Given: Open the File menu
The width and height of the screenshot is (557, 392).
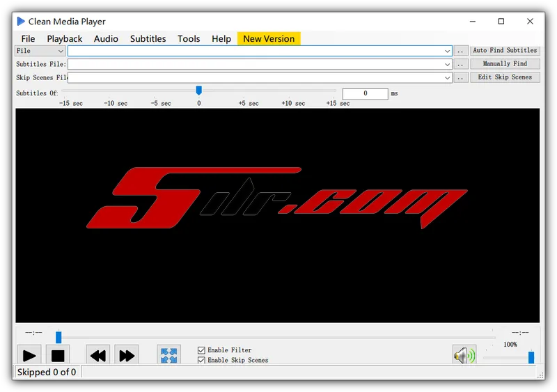Looking at the screenshot, I should (28, 39).
